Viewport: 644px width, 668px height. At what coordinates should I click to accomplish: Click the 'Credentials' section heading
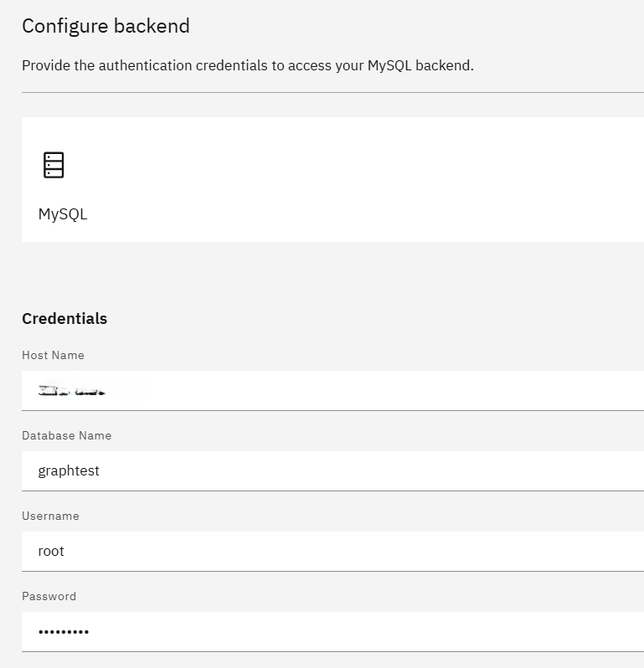(64, 318)
